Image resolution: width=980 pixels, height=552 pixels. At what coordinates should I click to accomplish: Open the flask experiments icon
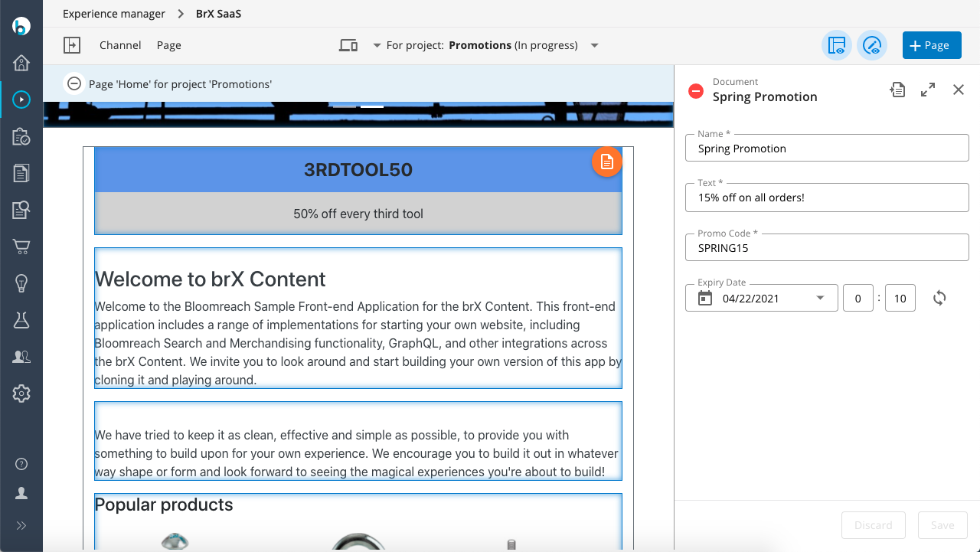tap(21, 320)
